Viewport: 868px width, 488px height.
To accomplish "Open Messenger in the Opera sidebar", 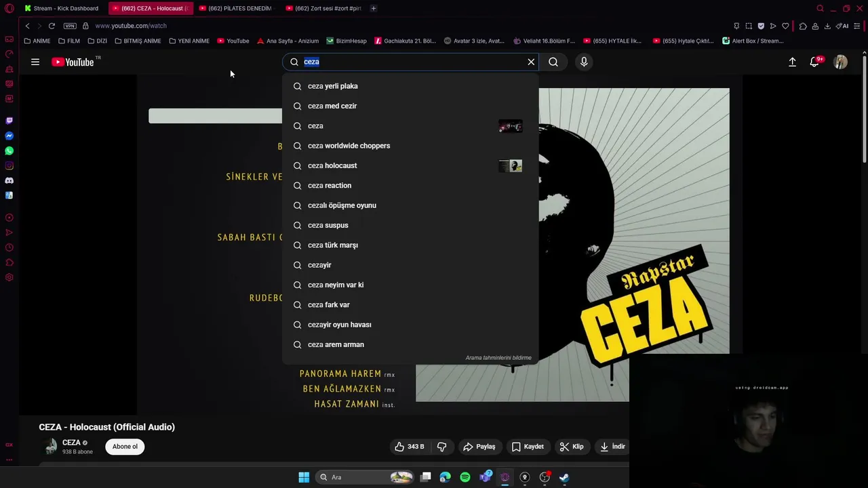I will pos(9,136).
